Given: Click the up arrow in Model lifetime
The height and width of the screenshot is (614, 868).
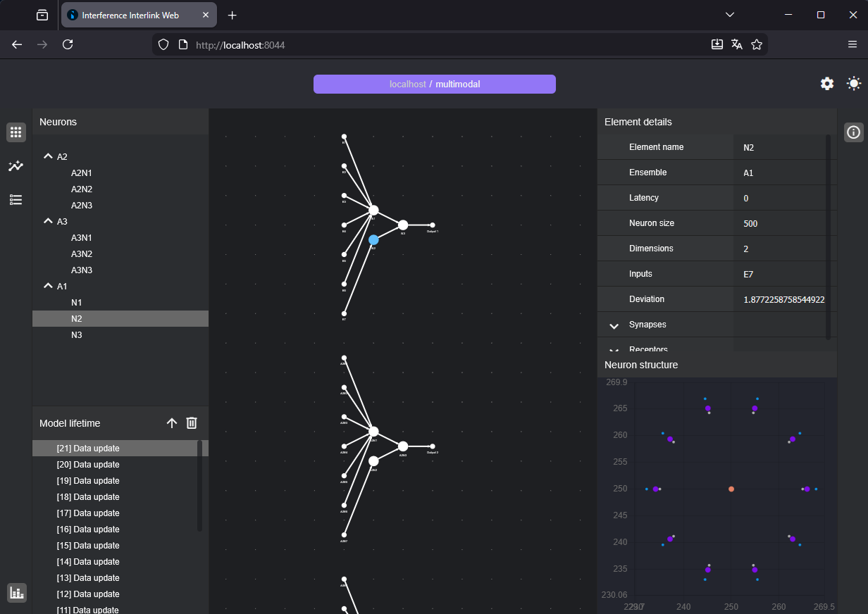Looking at the screenshot, I should pyautogui.click(x=172, y=423).
